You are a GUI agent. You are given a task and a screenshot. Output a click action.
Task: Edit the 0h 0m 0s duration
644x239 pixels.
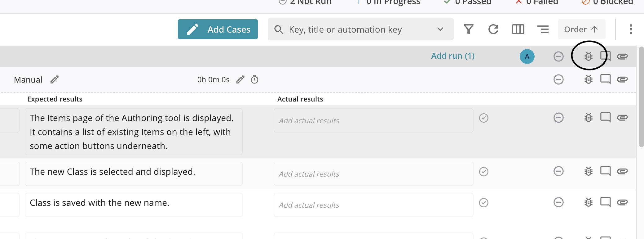pos(240,80)
